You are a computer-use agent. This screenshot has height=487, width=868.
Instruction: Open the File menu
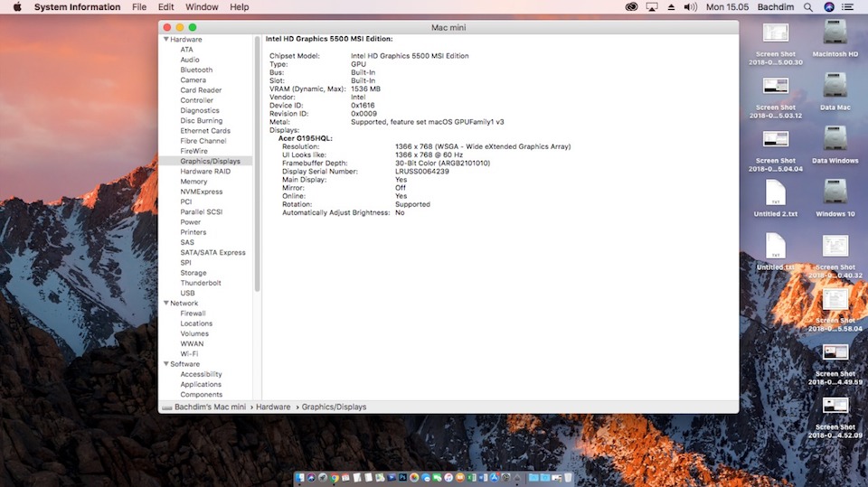139,7
